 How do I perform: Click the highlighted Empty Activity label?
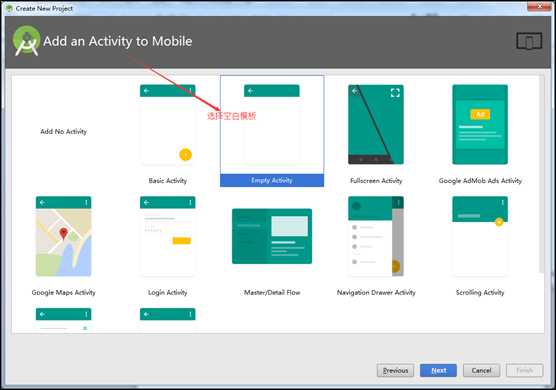pos(272,180)
